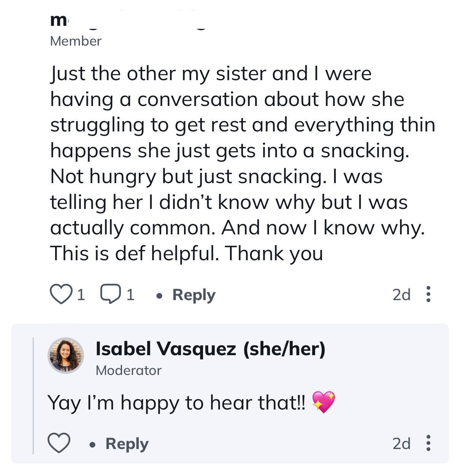Click the sparkling heart emoji in the reply

click(x=324, y=402)
